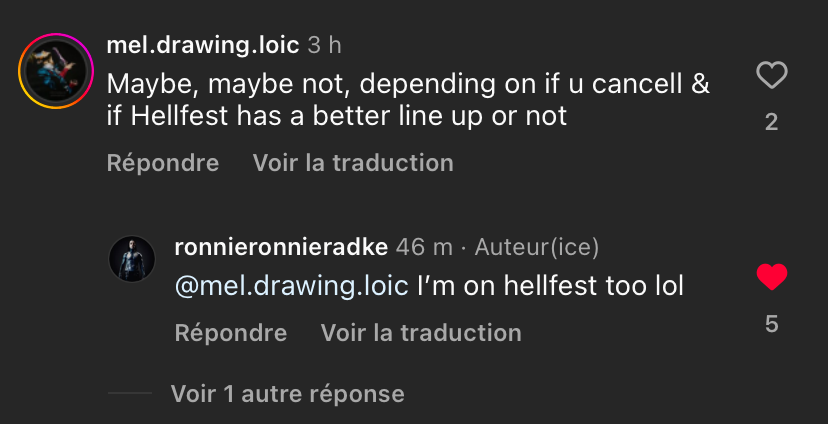
Task: Expand Voir 1 autre réponse
Action: tap(287, 393)
